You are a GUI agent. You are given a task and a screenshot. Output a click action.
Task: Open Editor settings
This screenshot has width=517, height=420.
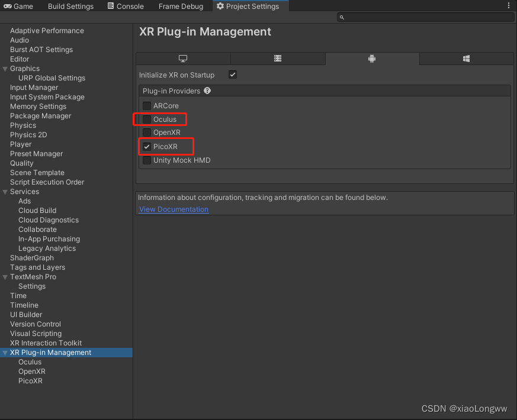(20, 59)
